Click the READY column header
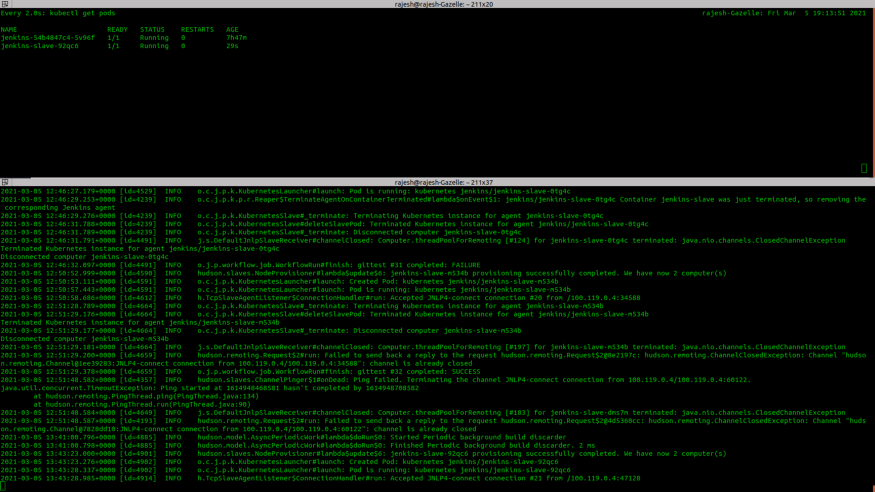Screen dimensions: 875x492 (x=117, y=30)
